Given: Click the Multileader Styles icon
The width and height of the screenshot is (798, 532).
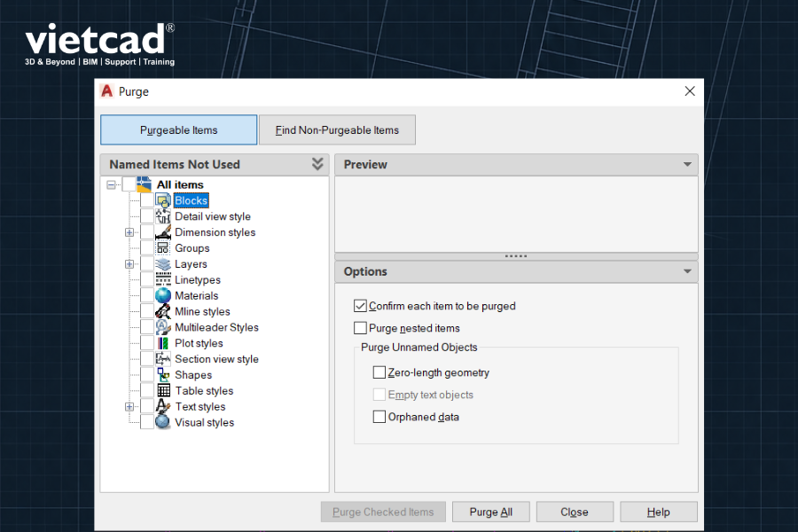Looking at the screenshot, I should coord(163,327).
